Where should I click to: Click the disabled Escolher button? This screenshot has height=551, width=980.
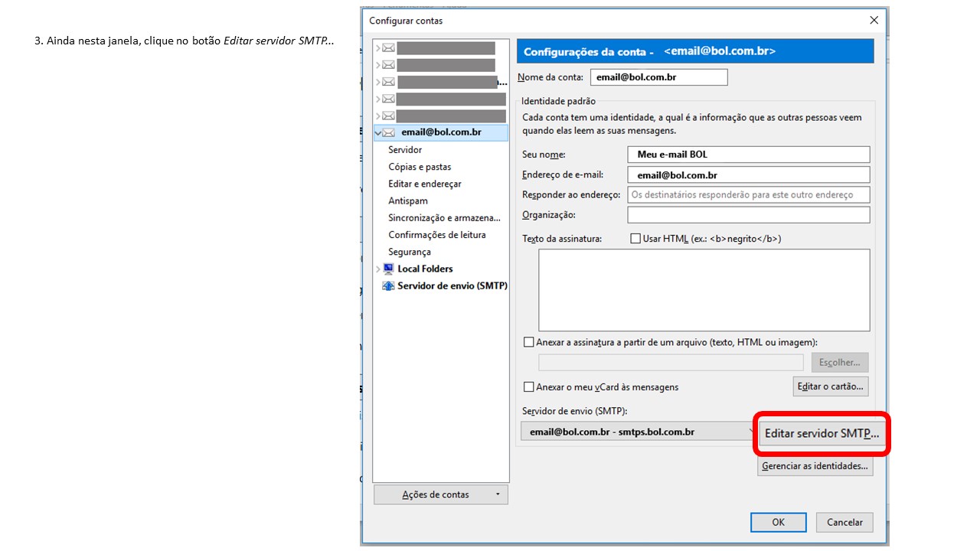pyautogui.click(x=839, y=362)
